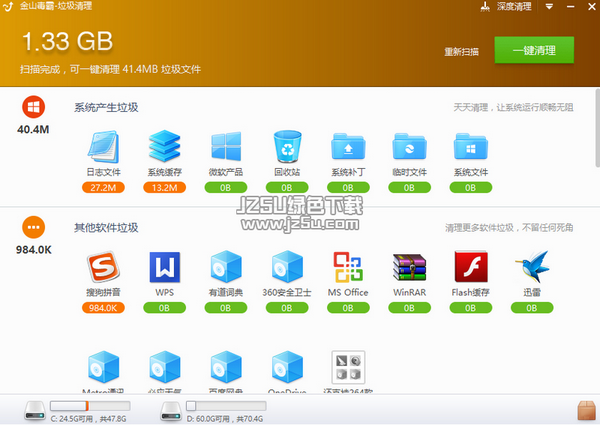Click the D: 60.0G可用 label
Image resolution: width=600 pixels, height=426 pixels.
click(225, 419)
